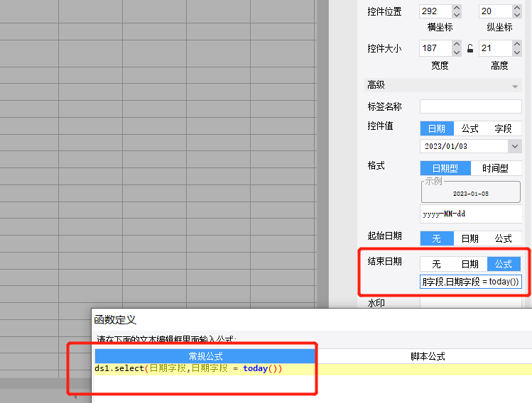Switch to the 脚本公式 tab
Viewport: 532px width, 403px height.
coord(428,356)
